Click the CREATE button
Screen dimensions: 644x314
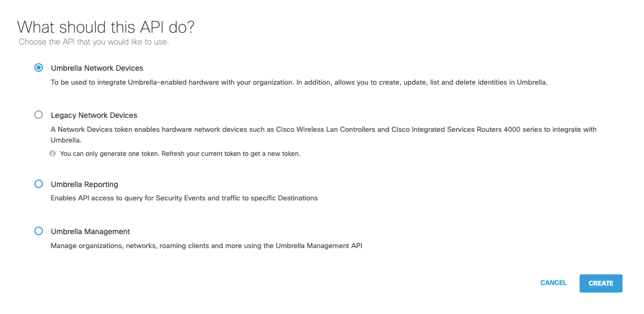point(601,283)
